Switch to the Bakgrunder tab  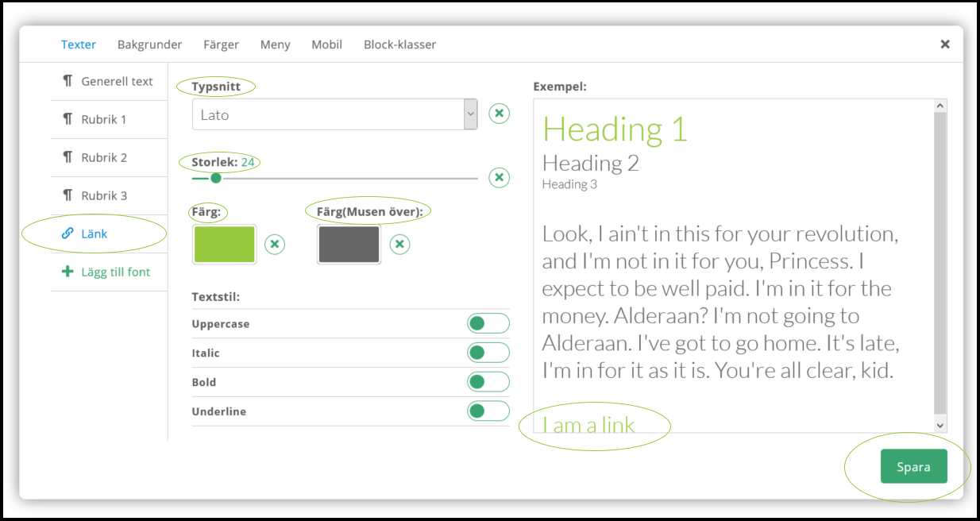[x=149, y=44]
